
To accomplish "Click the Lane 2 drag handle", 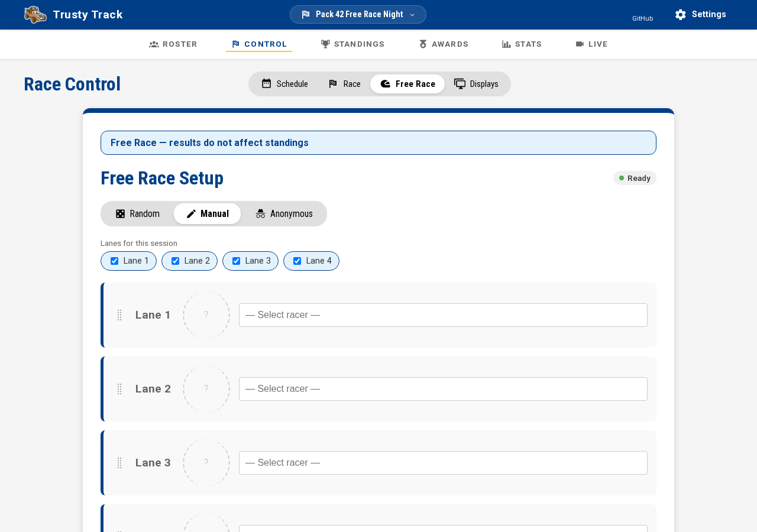I will tap(119, 389).
